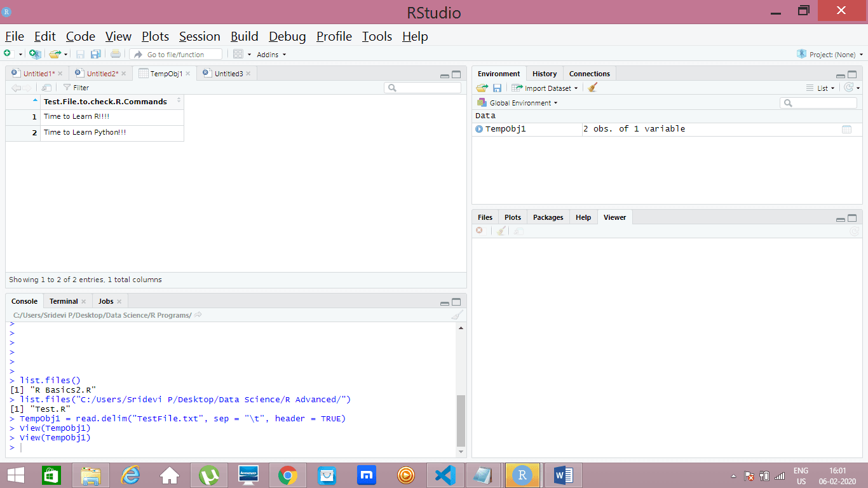Open the Addins dropdown
The width and height of the screenshot is (868, 488).
(x=271, y=55)
